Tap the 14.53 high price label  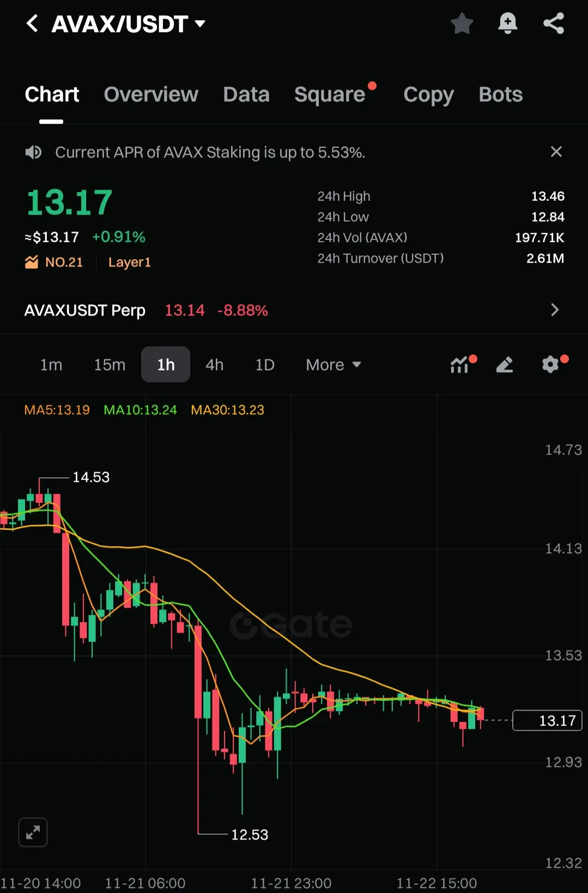91,477
